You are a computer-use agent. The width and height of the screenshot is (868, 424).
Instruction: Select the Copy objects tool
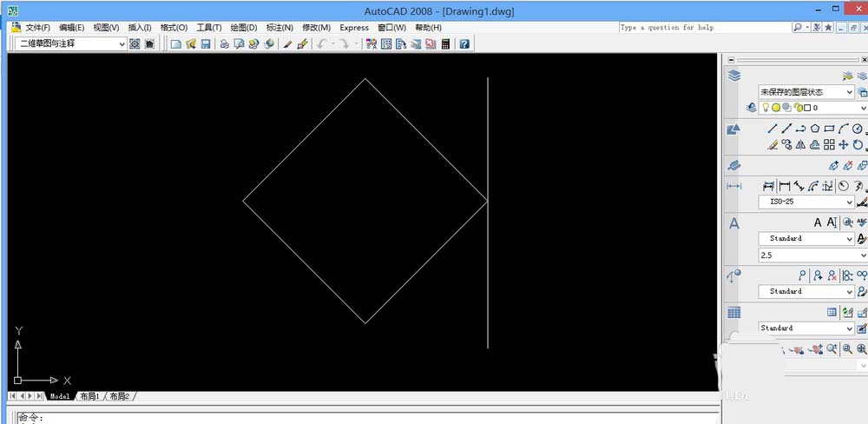point(786,144)
